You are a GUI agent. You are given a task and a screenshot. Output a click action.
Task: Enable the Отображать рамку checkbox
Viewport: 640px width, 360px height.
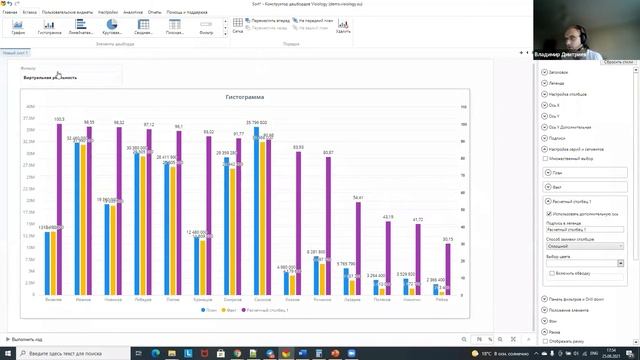(x=545, y=341)
